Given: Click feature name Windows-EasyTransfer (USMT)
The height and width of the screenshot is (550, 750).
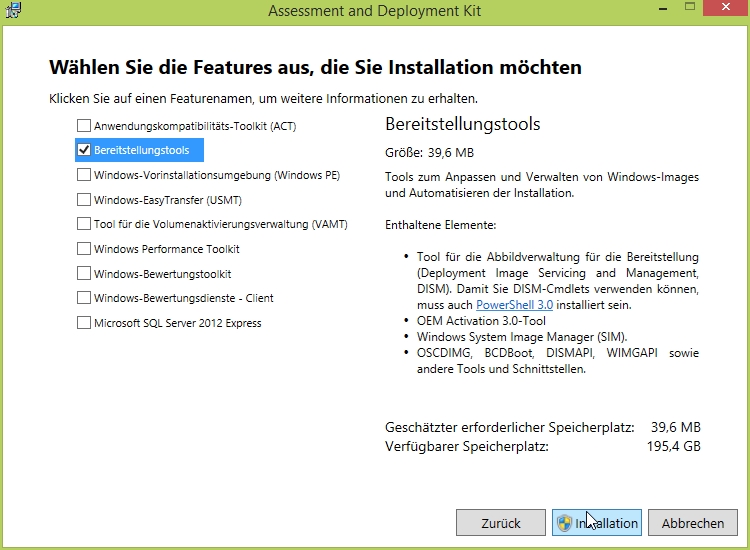Looking at the screenshot, I should [167, 200].
